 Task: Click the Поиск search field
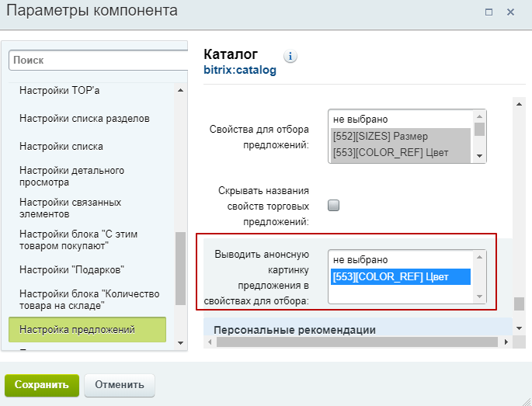99,60
